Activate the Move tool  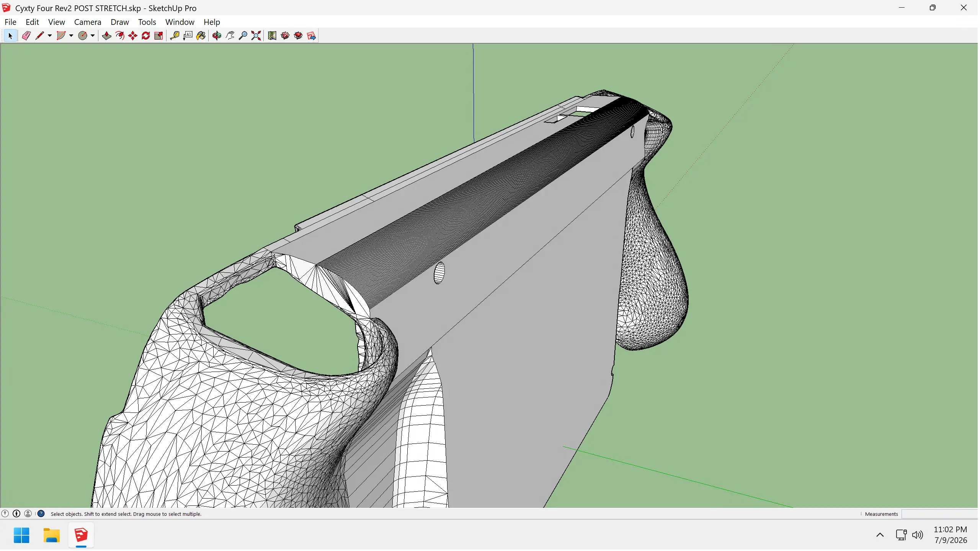(133, 36)
